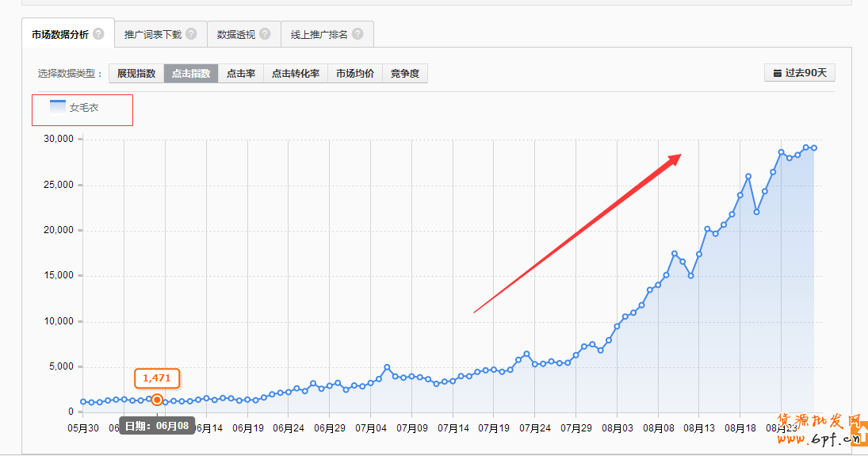Toggle the 女毛衣 legend series

pos(75,108)
